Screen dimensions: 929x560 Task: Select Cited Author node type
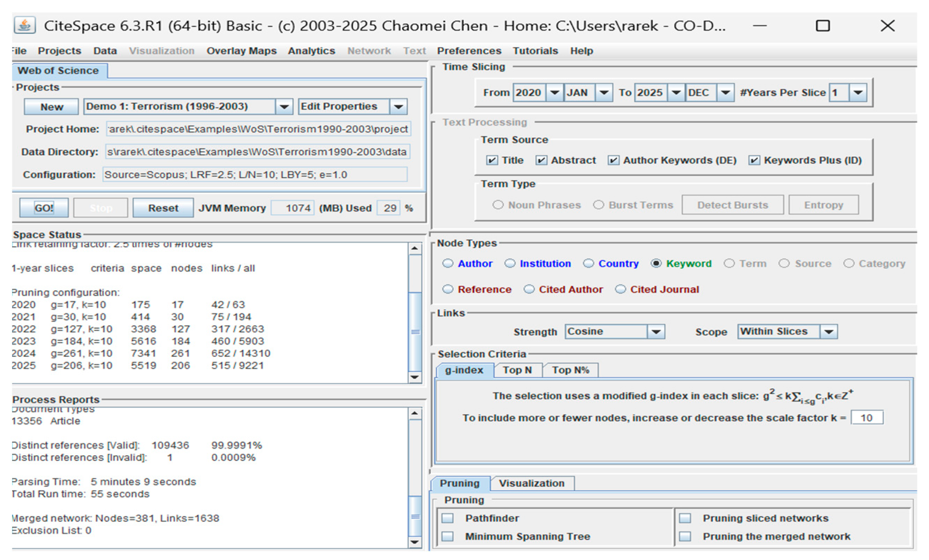click(x=529, y=289)
